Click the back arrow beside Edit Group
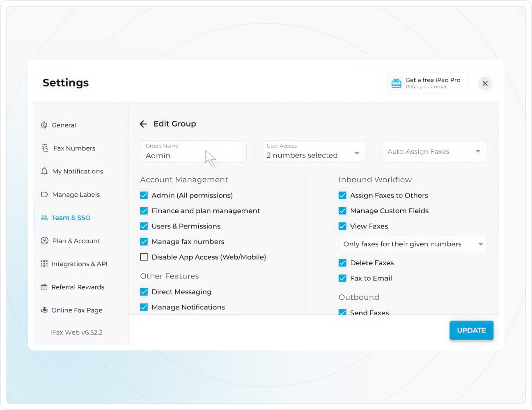 pyautogui.click(x=143, y=124)
